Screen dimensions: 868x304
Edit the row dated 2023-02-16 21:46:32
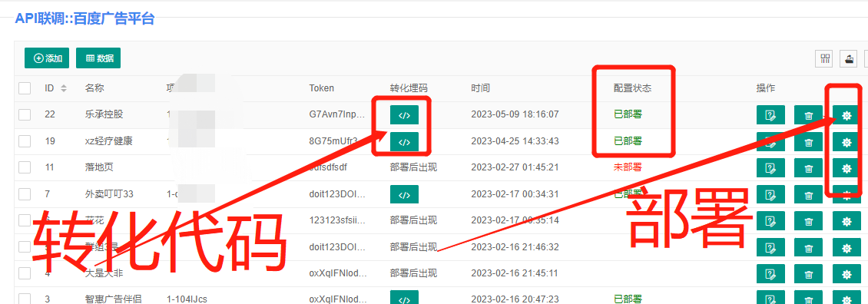tap(770, 247)
